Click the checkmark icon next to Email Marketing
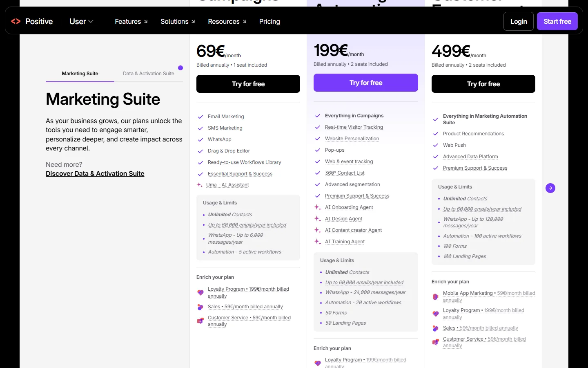This screenshot has height=368, width=588. coord(200,117)
